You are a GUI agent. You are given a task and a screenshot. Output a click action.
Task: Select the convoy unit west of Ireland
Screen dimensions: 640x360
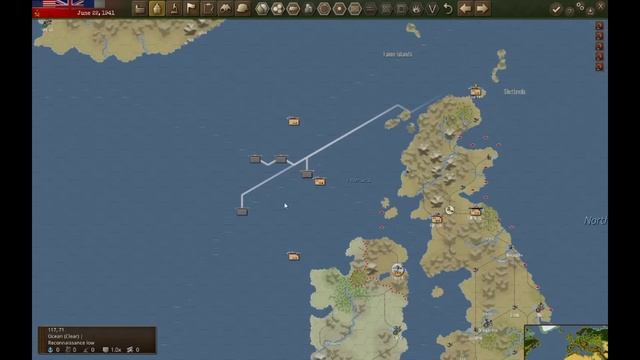pos(293,256)
